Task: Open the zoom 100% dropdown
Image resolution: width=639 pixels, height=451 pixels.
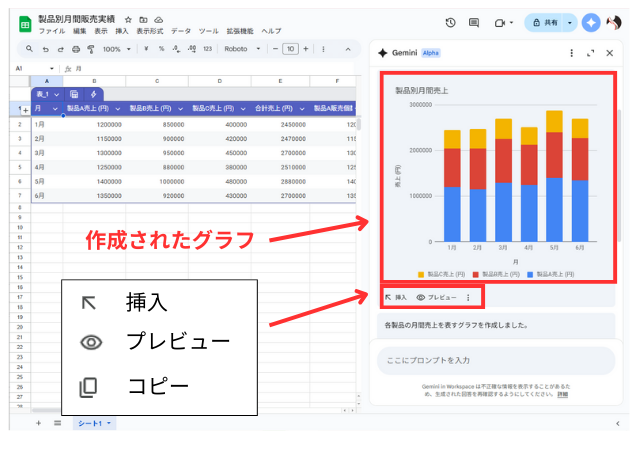Action: coord(115,48)
